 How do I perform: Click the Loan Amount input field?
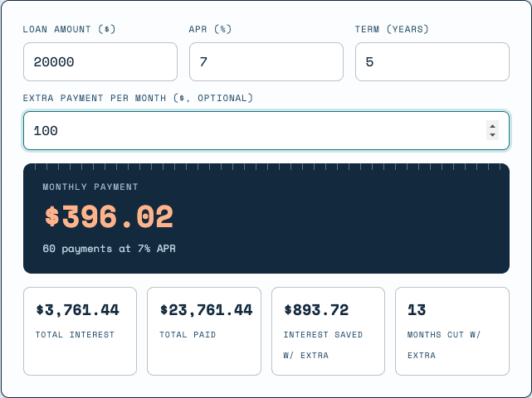click(100, 61)
